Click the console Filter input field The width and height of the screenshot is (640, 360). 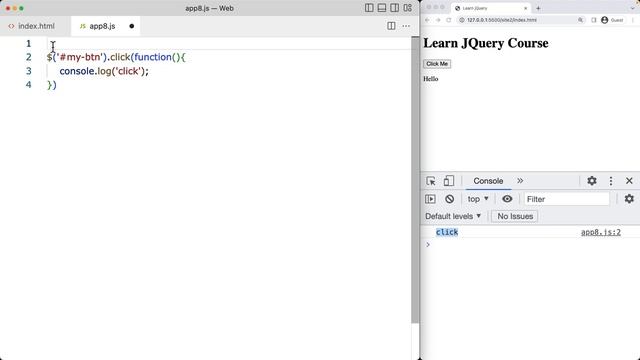(x=567, y=199)
